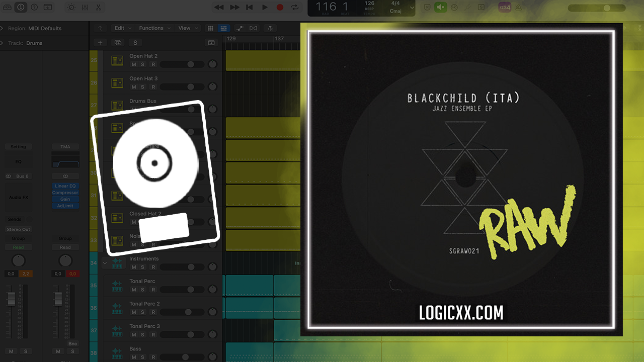Screen dimensions: 644x362
Task: Open the Linear EQ plug-in
Action: tap(65, 186)
